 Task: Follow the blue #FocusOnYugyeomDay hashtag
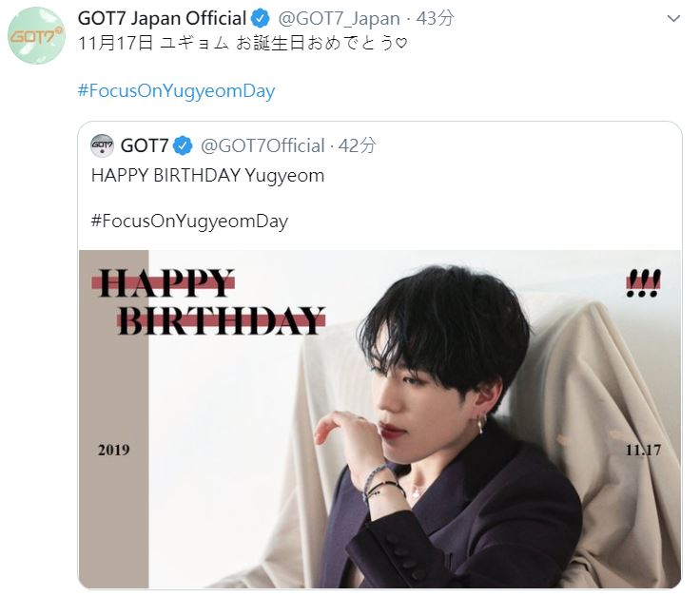[x=176, y=91]
